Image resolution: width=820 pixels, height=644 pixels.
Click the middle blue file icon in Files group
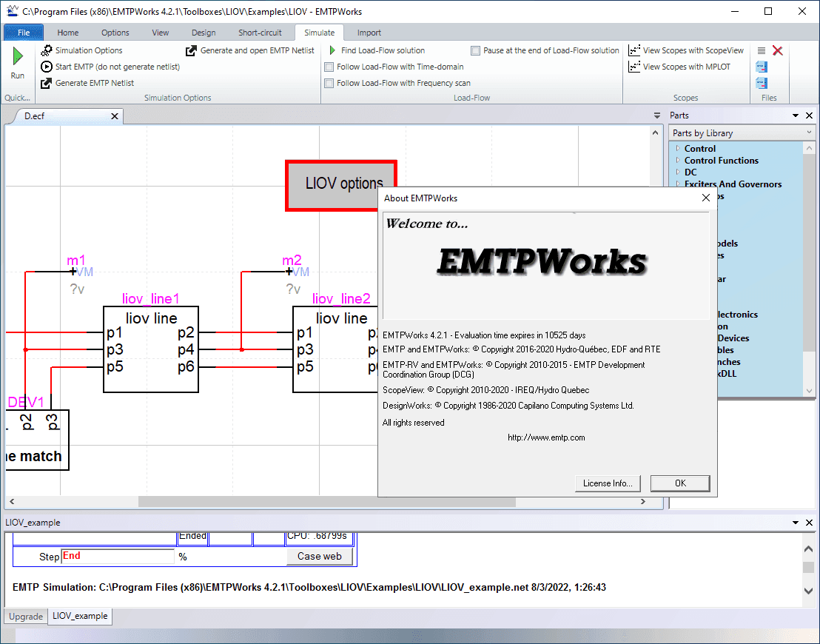(x=762, y=67)
